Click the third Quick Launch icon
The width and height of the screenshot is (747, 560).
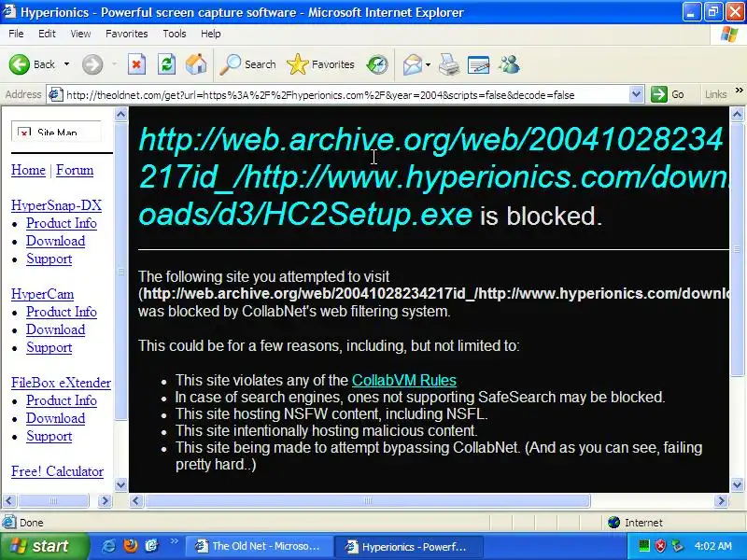151,546
